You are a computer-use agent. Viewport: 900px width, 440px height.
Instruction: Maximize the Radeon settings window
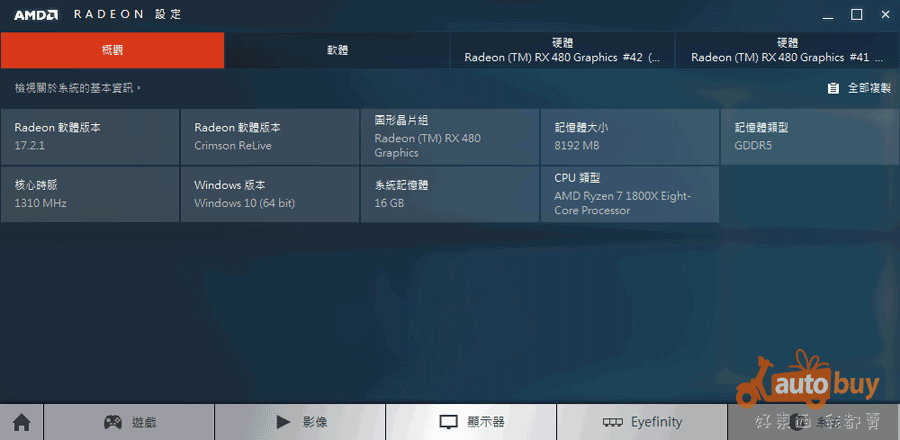[x=856, y=15]
